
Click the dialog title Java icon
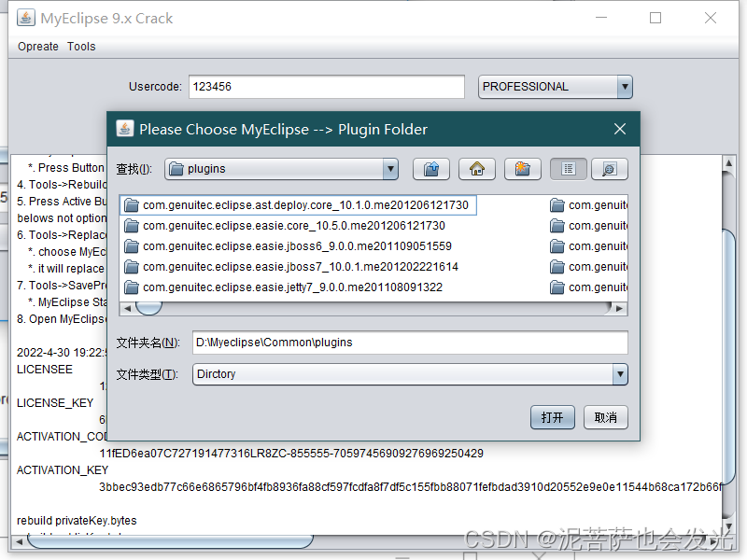(125, 129)
